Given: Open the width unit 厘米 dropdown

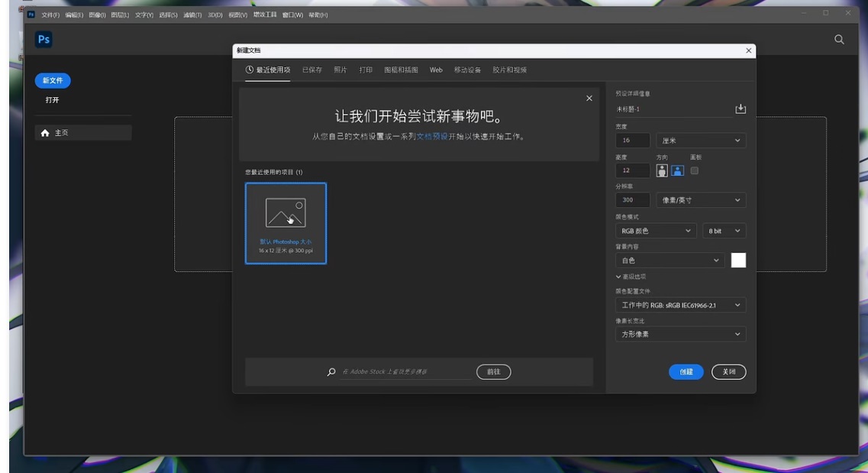Looking at the screenshot, I should click(701, 141).
